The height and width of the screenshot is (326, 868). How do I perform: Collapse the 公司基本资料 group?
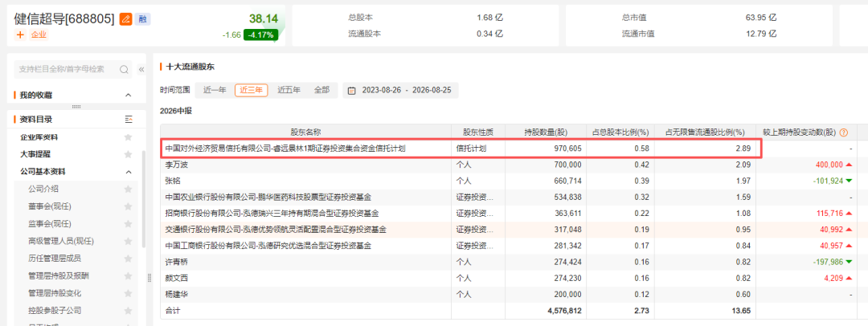tap(129, 172)
